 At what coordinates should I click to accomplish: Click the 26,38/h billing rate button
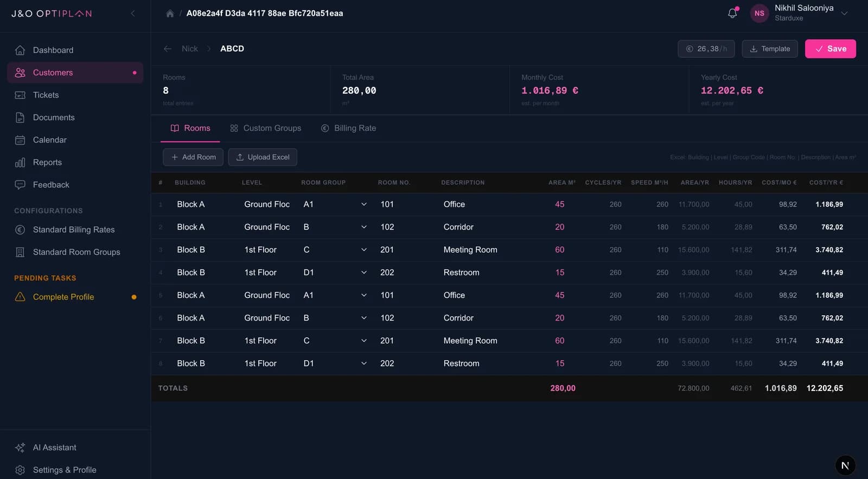(x=706, y=49)
